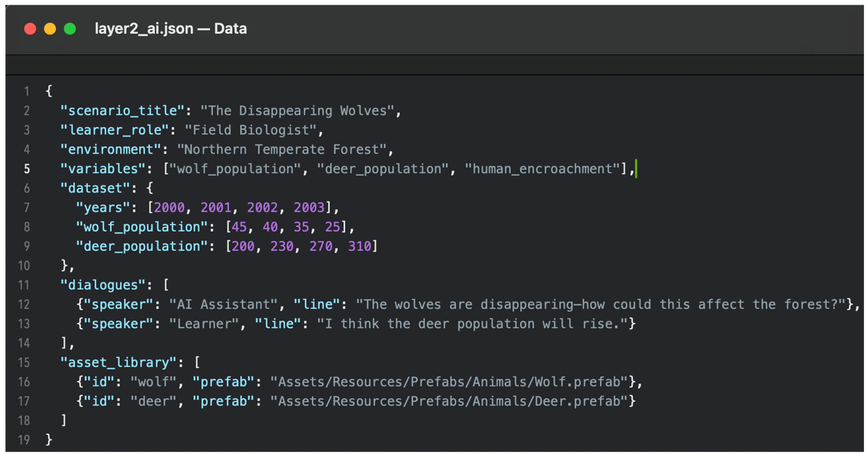Click line number 11 in the gutter
The height and width of the screenshot is (457, 868).
click(24, 285)
